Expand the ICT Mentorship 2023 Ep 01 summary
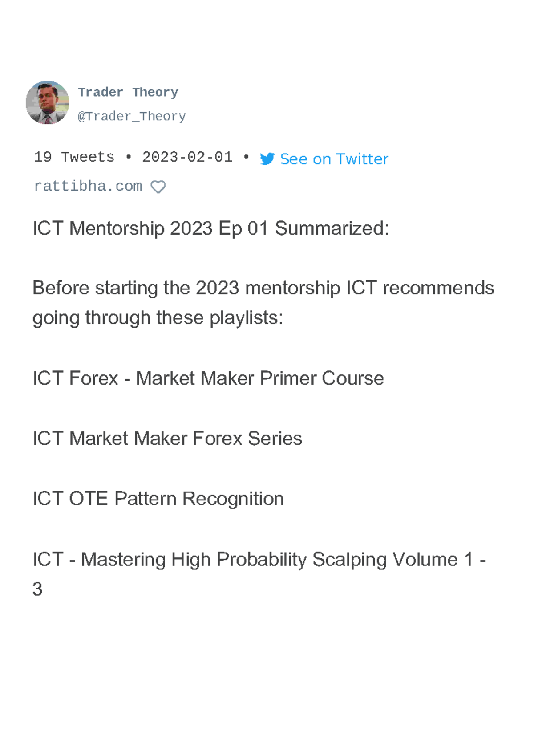 (x=211, y=228)
